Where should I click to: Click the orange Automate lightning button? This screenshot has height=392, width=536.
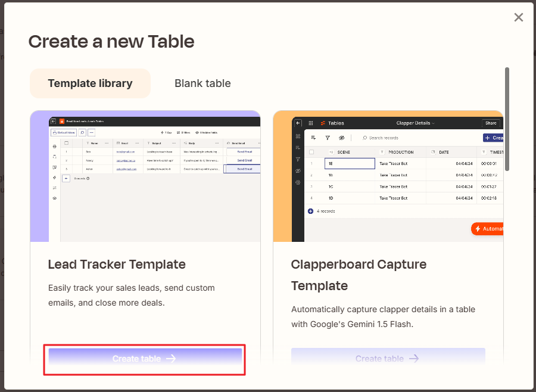tap(488, 229)
